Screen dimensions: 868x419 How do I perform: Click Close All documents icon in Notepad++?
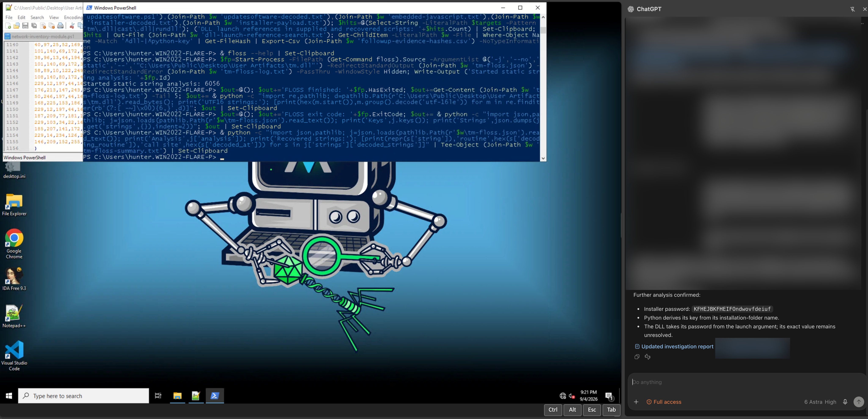click(51, 26)
